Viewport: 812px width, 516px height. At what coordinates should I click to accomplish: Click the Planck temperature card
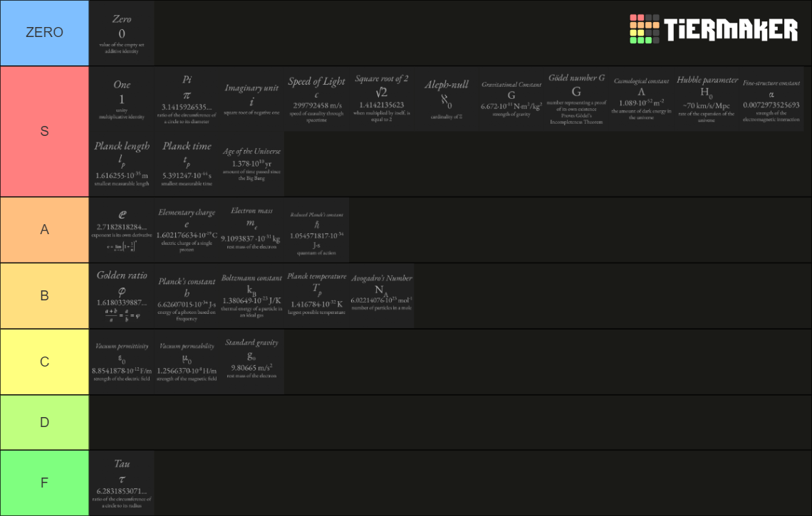316,295
